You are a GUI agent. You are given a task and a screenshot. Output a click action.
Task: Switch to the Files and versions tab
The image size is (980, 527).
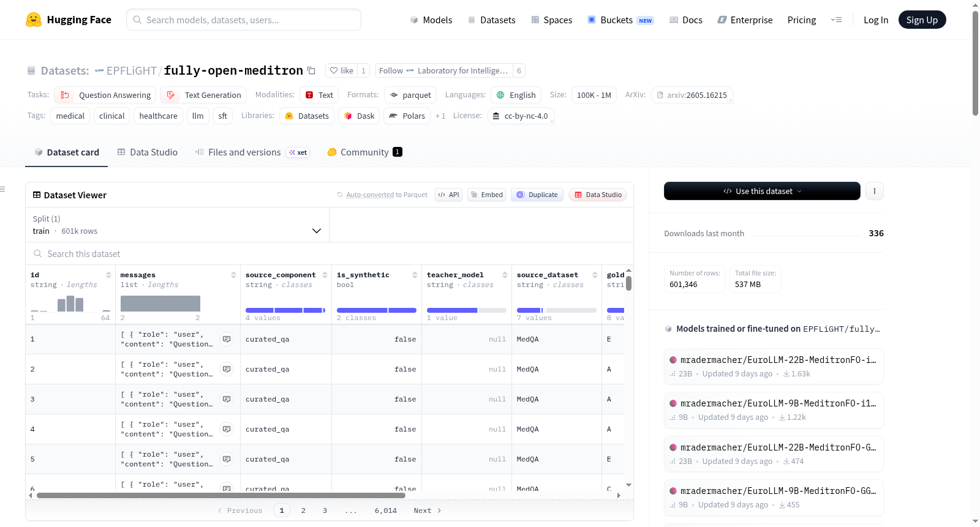[252, 152]
